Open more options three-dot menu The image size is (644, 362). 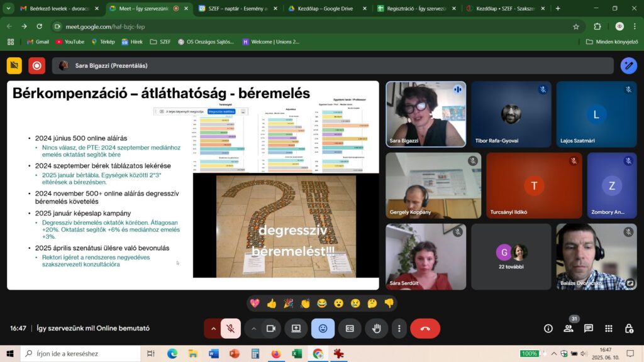point(398,328)
